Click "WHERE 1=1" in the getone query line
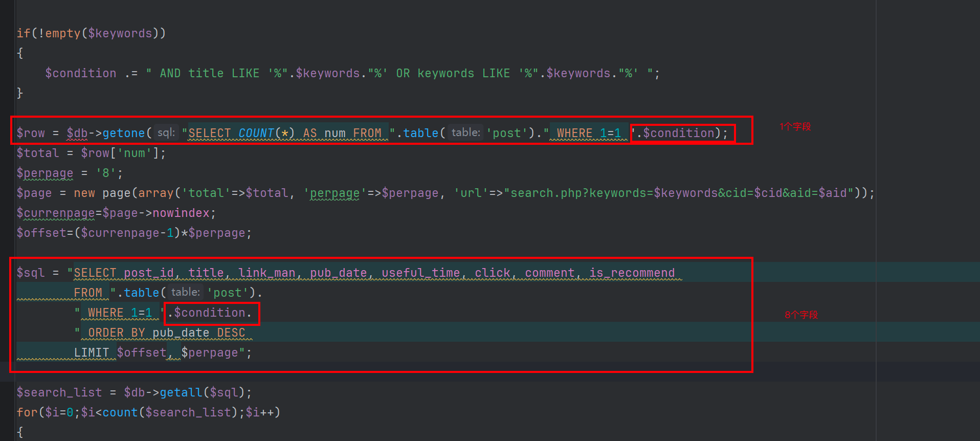Viewport: 980px width, 441px height. point(589,133)
